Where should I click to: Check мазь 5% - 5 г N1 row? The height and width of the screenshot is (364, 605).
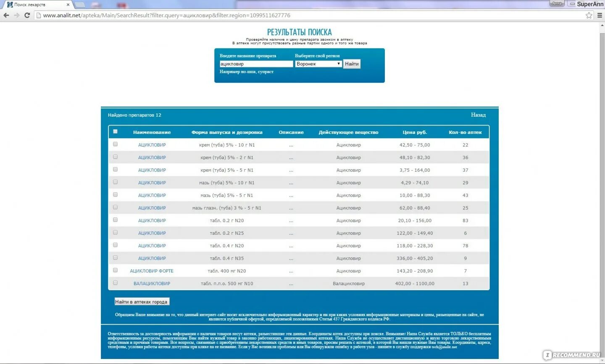115,194
